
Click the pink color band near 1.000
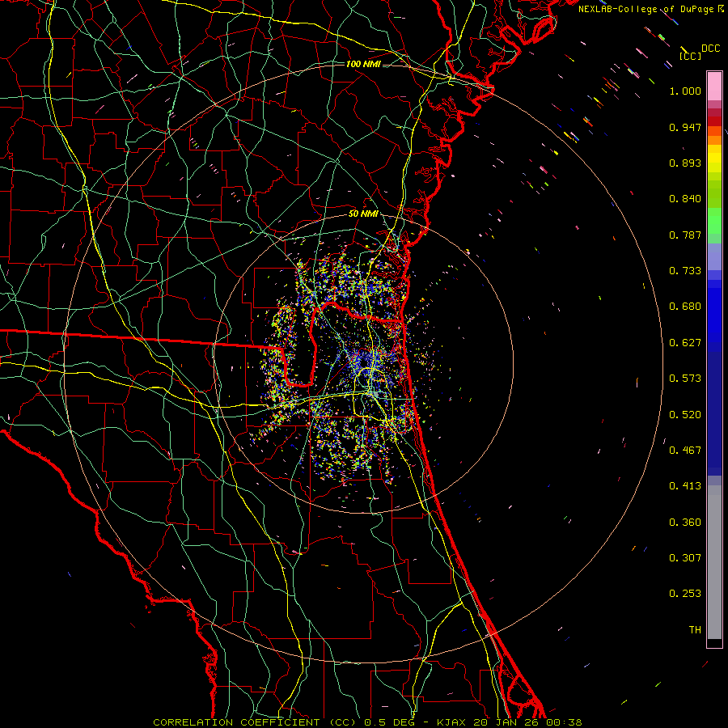(x=714, y=87)
